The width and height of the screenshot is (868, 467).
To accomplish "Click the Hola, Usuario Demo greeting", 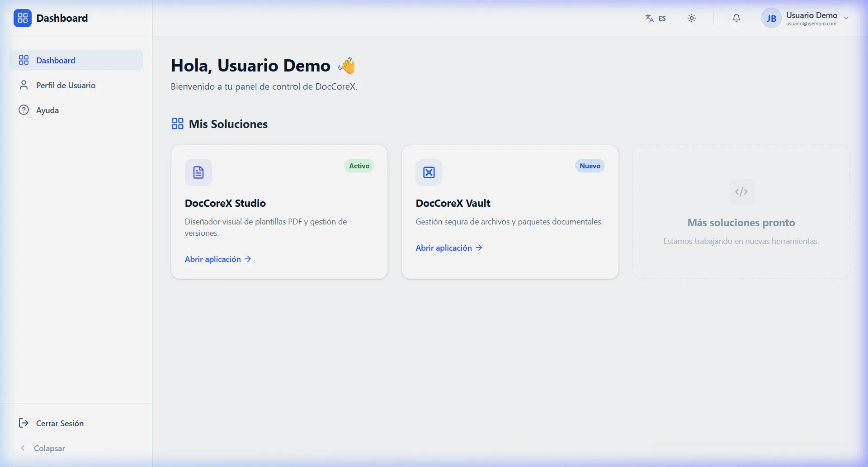I will pos(250,66).
